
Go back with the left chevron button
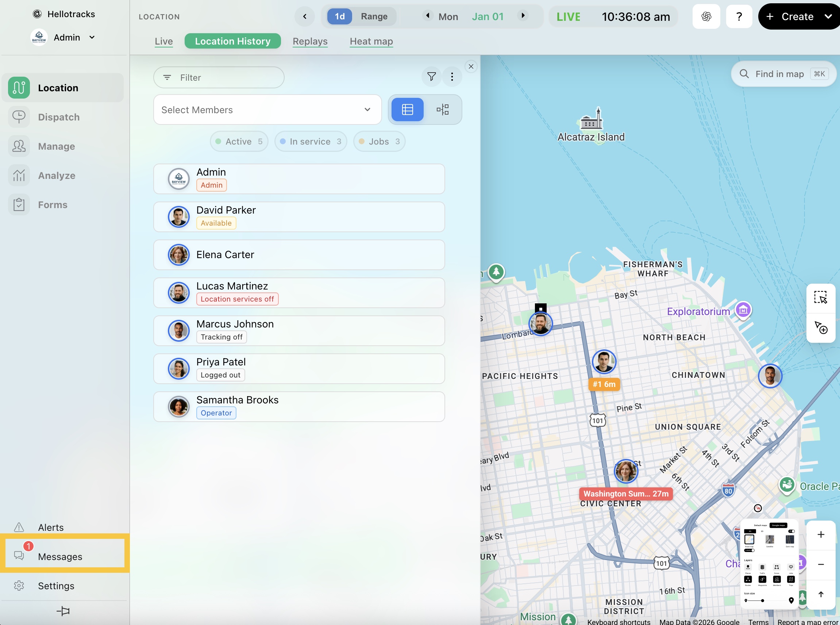pos(304,16)
